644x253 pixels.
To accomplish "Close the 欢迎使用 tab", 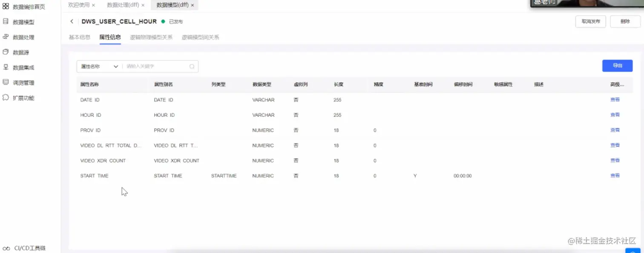I will (x=93, y=5).
